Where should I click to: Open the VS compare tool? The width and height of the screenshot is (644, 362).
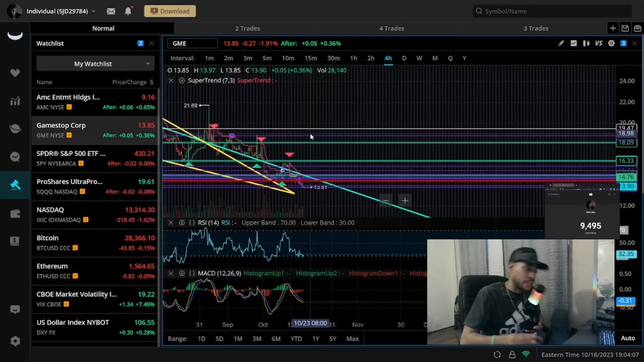(x=599, y=43)
